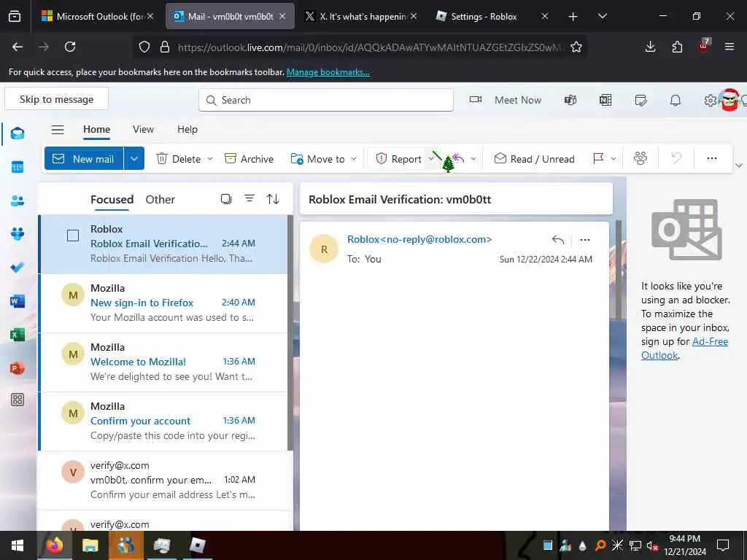This screenshot has width=747, height=560.
Task: Tick the checkbox on the Roblox email
Action: tap(73, 236)
